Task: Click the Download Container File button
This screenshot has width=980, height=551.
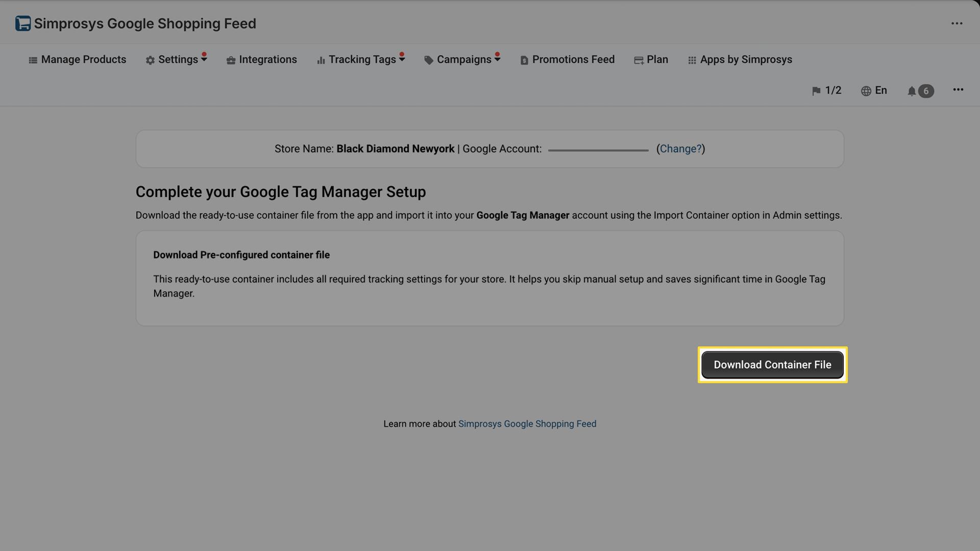Action: [772, 364]
